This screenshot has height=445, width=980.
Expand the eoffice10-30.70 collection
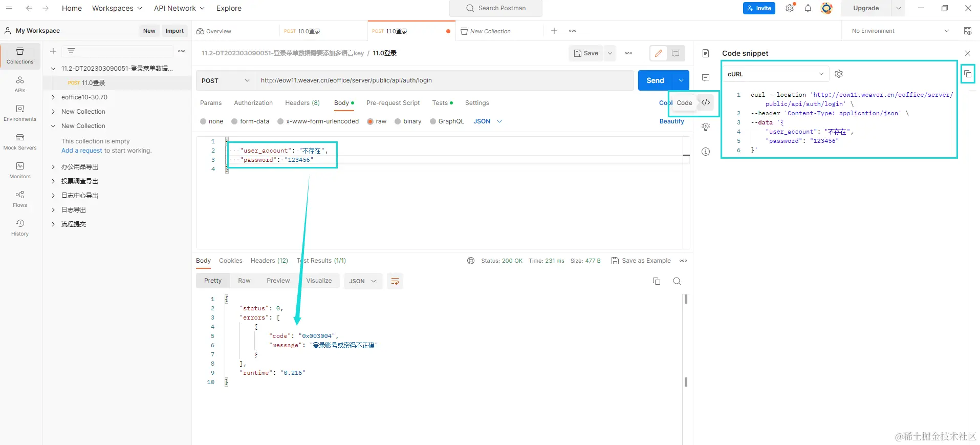53,97
